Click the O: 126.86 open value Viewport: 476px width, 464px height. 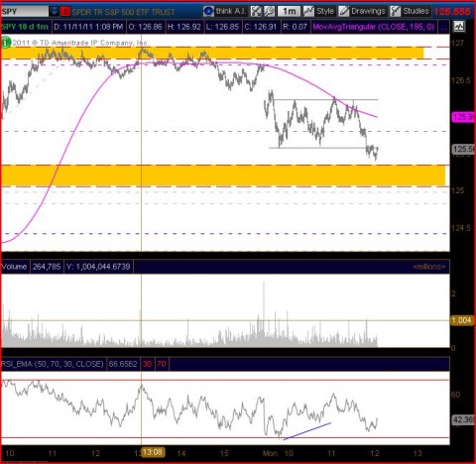tap(145, 27)
